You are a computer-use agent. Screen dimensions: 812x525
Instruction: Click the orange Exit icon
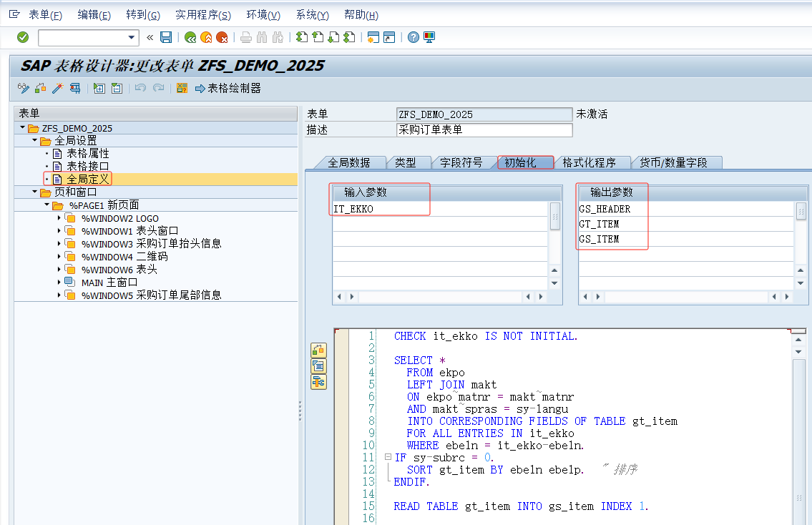206,37
